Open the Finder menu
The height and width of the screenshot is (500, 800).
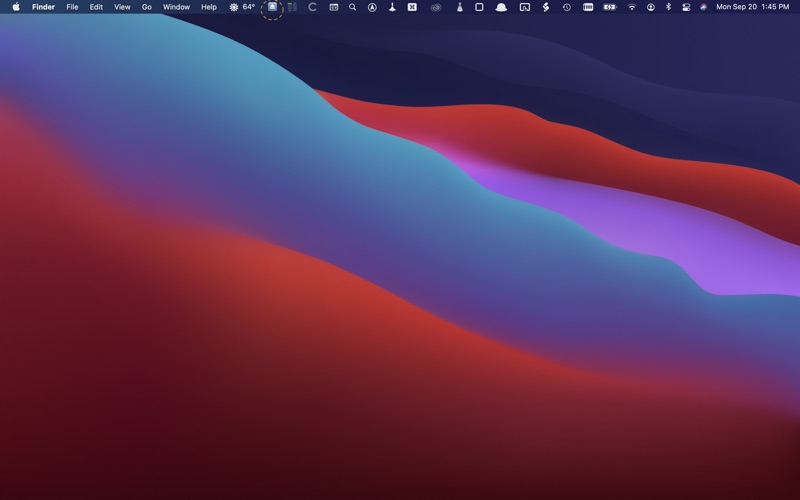(43, 7)
